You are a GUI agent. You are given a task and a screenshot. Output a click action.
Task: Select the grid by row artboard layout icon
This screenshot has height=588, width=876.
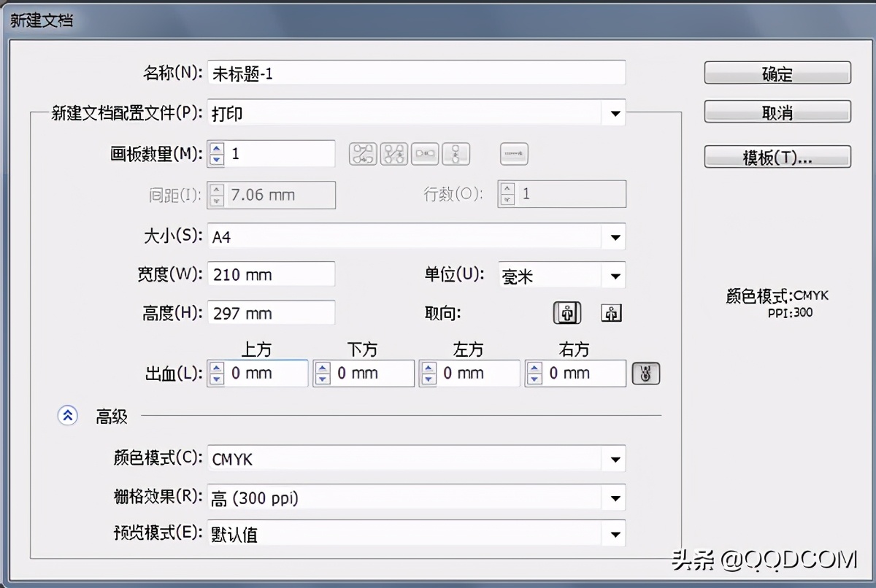pyautogui.click(x=363, y=154)
